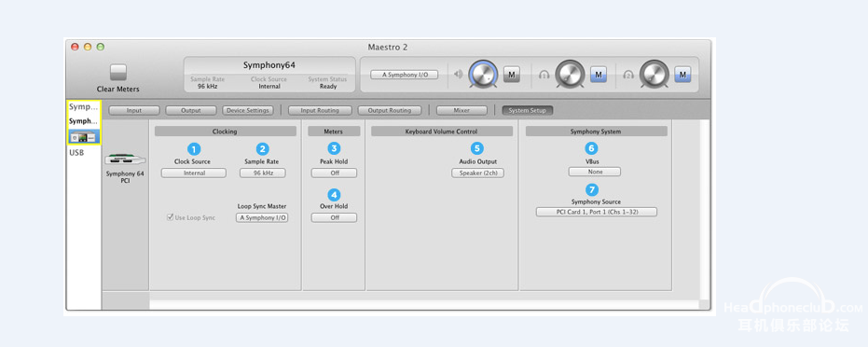Open the Output Routing tab
This screenshot has width=868, height=347.
[390, 110]
